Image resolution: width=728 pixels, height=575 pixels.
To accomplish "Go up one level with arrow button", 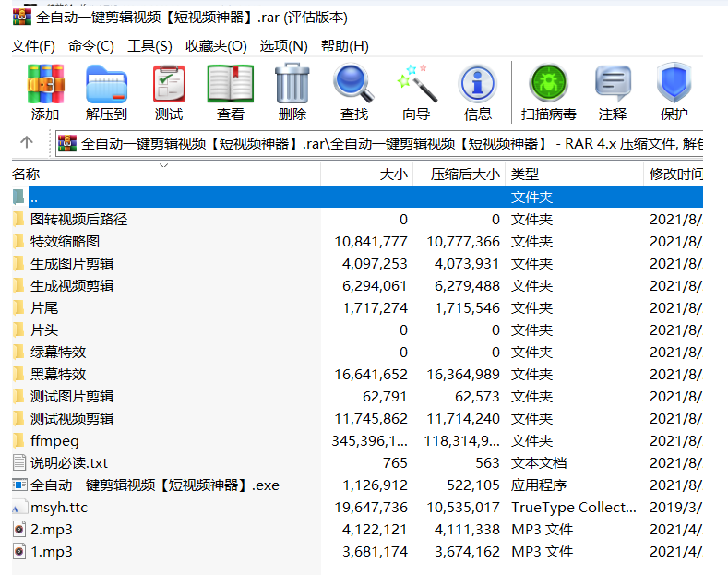I will click(x=27, y=142).
